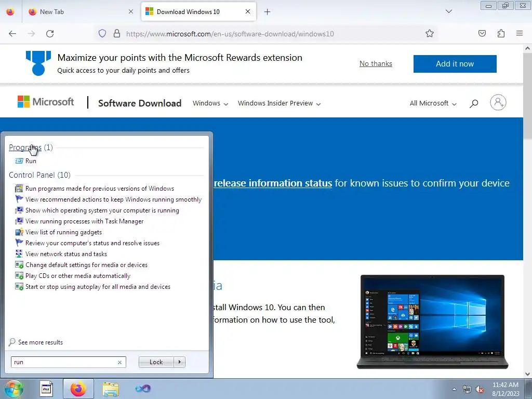This screenshot has width=532, height=399.
Task: Clear the search box with X
Action: (x=119, y=362)
